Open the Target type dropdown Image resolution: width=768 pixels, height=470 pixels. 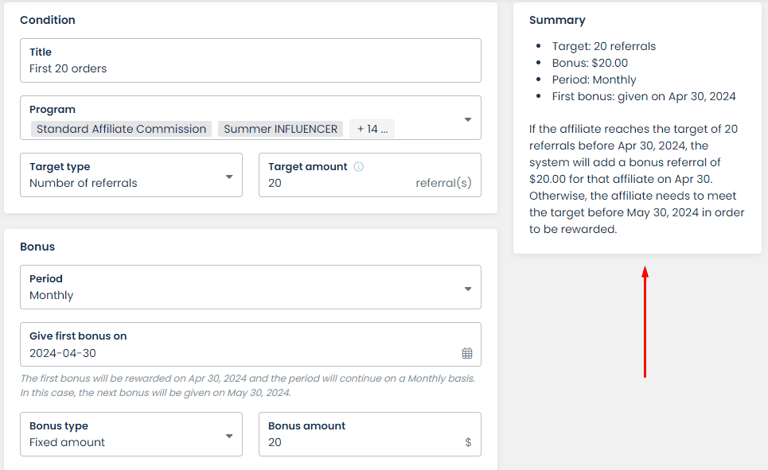(x=131, y=176)
